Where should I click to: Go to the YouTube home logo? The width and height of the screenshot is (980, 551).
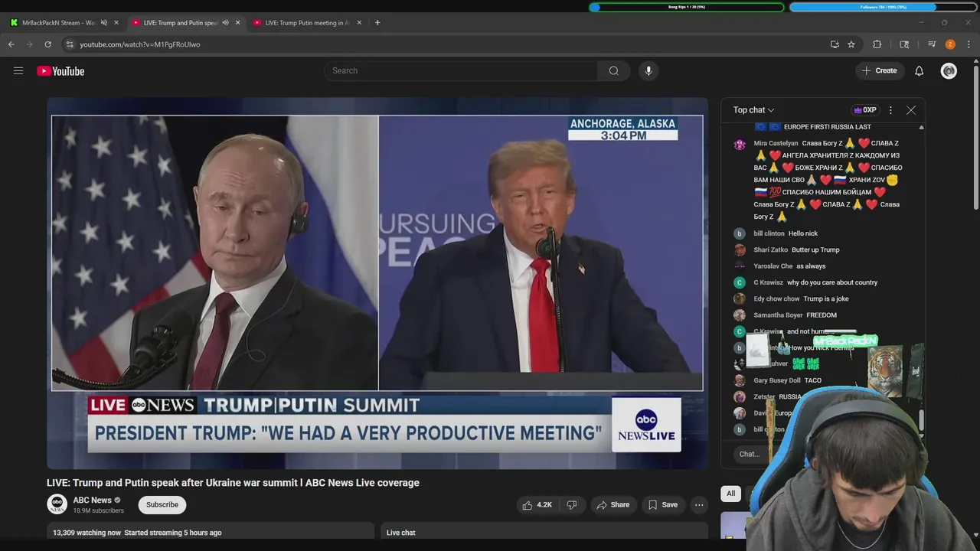tap(60, 71)
